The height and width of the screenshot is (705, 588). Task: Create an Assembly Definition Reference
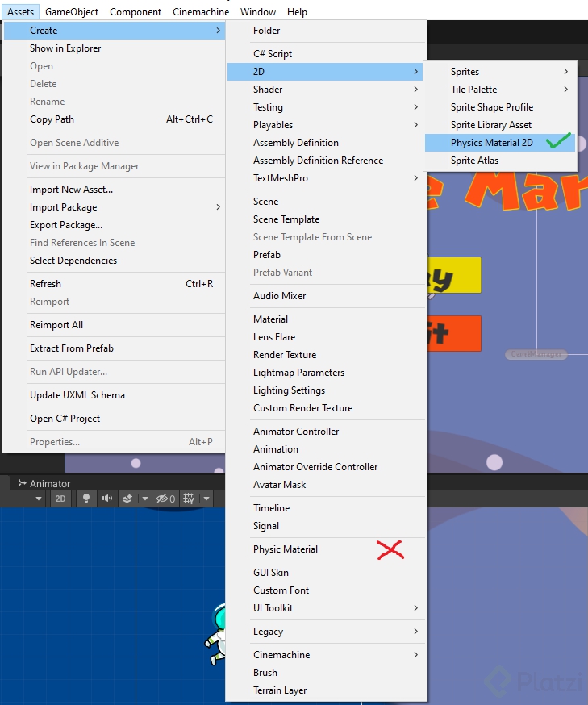(x=327, y=161)
